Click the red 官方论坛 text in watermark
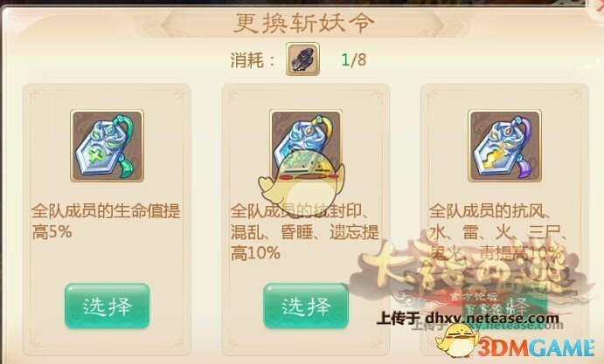Screen dimensions: 604x364 (x=475, y=296)
